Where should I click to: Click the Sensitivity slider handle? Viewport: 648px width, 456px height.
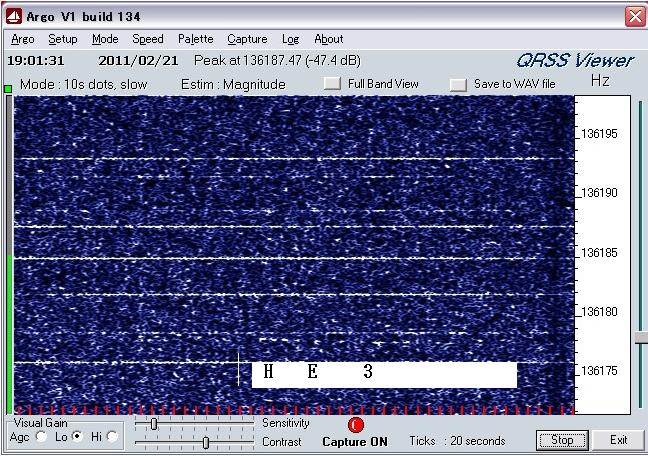153,424
